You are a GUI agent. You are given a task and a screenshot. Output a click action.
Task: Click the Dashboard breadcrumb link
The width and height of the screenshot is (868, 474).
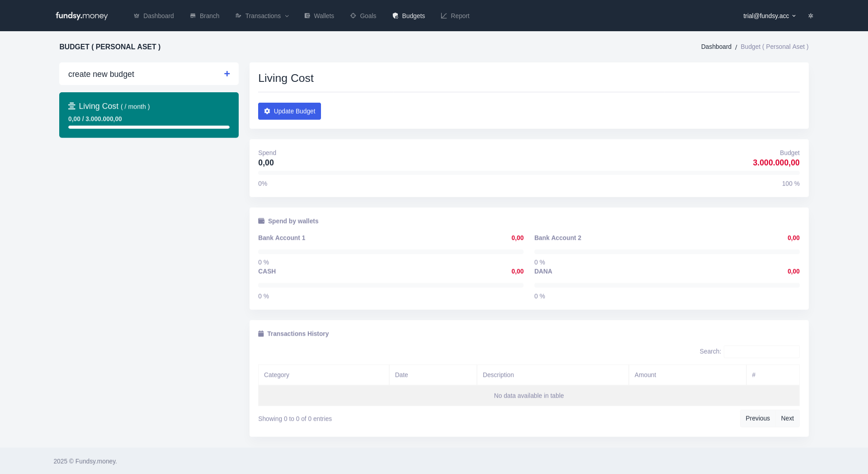[716, 47]
